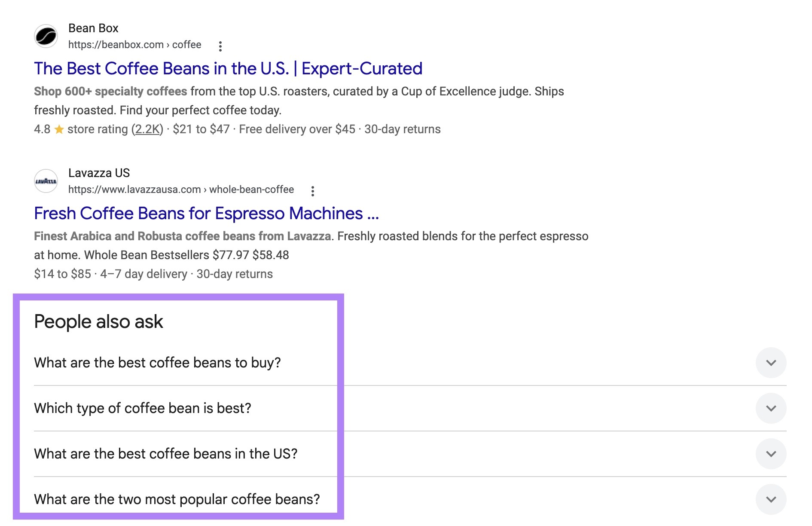The image size is (812, 526).
Task: Click the Lavazza logo favicon
Action: tap(46, 181)
